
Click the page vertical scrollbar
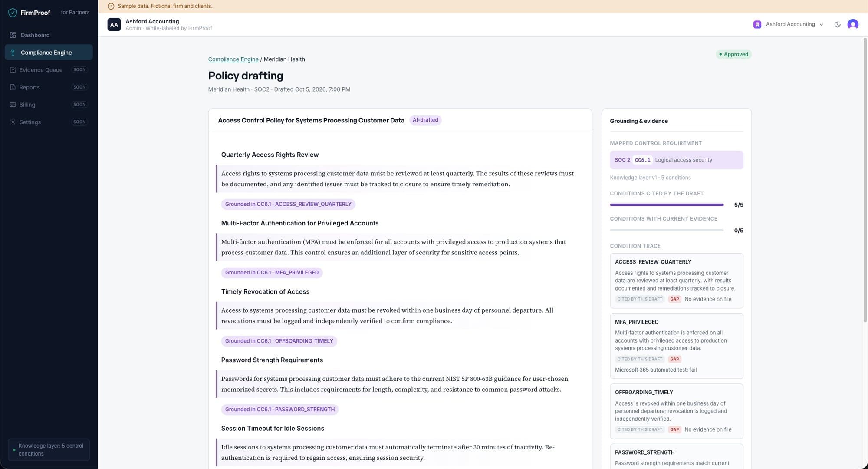[x=865, y=180]
